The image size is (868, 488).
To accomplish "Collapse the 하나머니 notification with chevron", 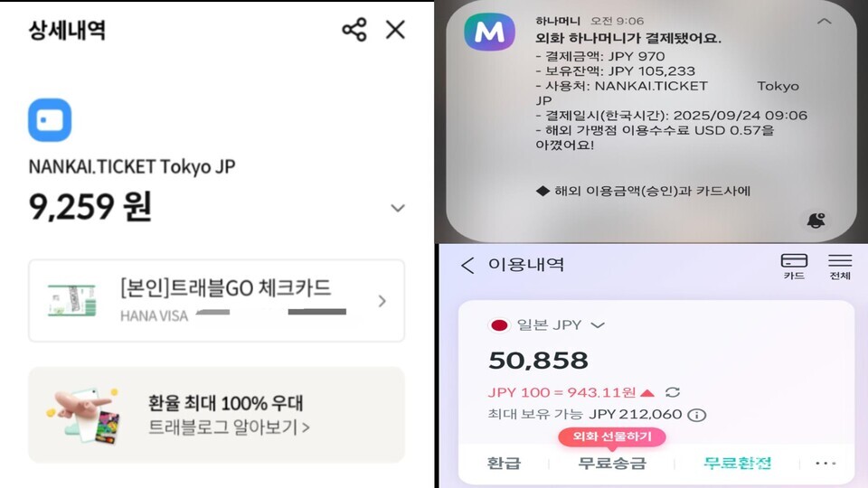I will click(x=825, y=22).
